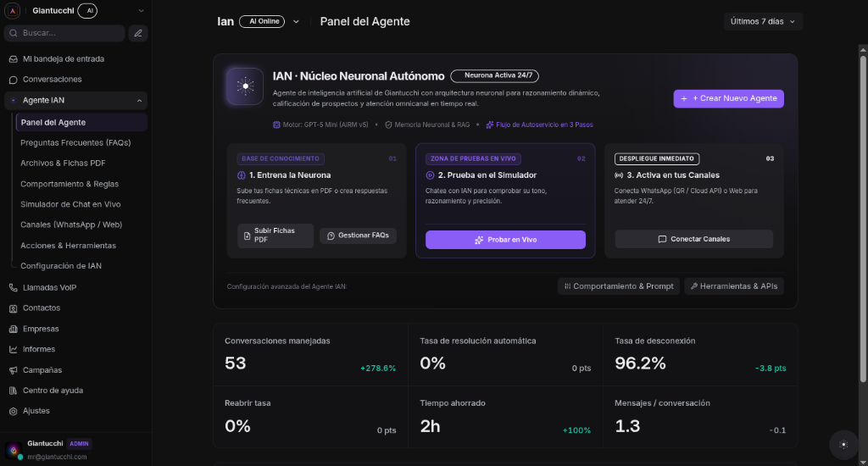Click the compose new conversation pencil icon

(x=138, y=33)
